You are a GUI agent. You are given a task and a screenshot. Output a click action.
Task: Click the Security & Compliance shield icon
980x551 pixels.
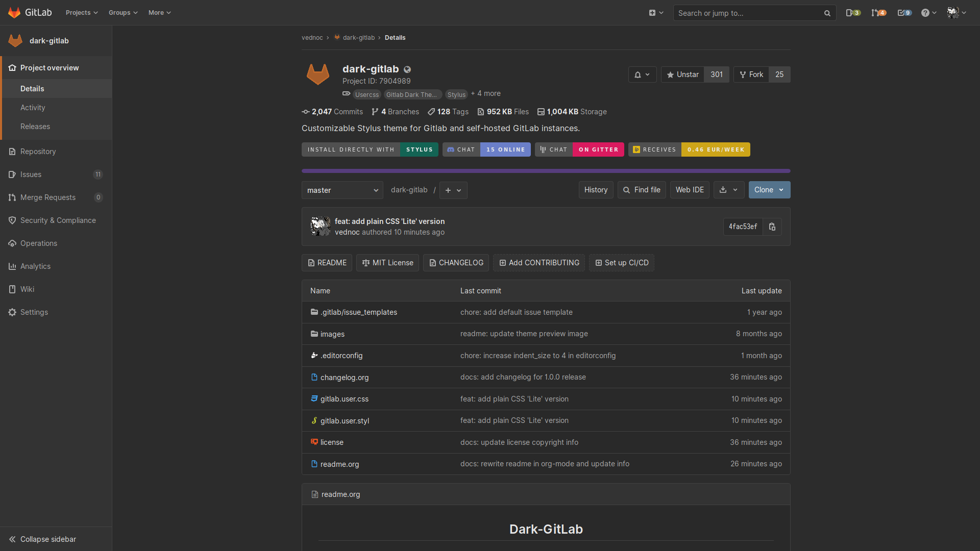tap(12, 220)
